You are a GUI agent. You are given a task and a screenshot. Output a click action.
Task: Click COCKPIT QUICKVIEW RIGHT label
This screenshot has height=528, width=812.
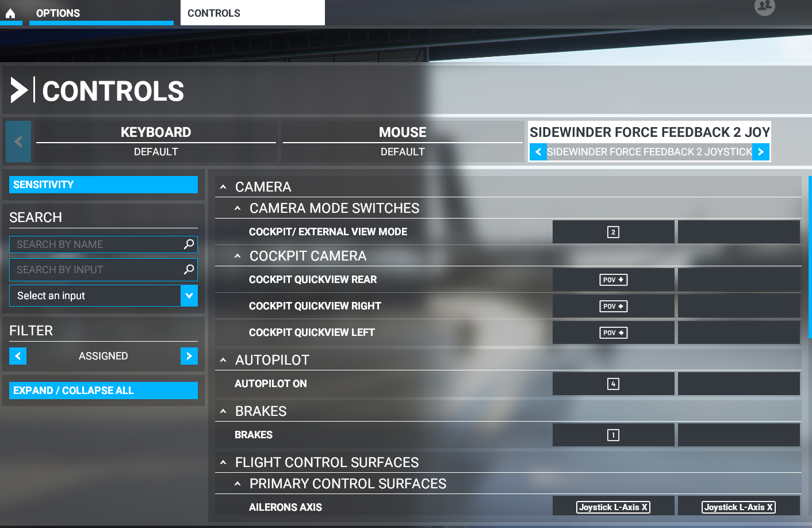(x=315, y=306)
